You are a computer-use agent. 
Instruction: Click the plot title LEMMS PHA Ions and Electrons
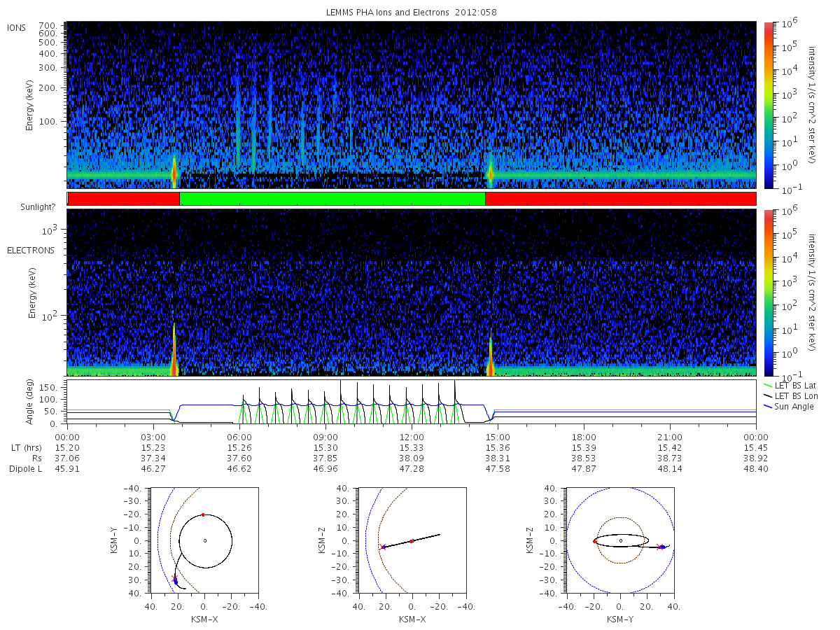(412, 12)
